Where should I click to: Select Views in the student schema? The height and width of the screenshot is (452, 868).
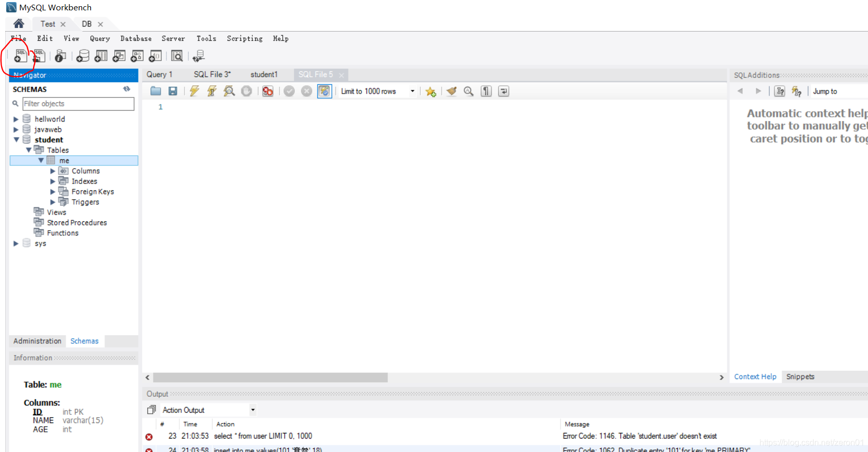pos(56,212)
